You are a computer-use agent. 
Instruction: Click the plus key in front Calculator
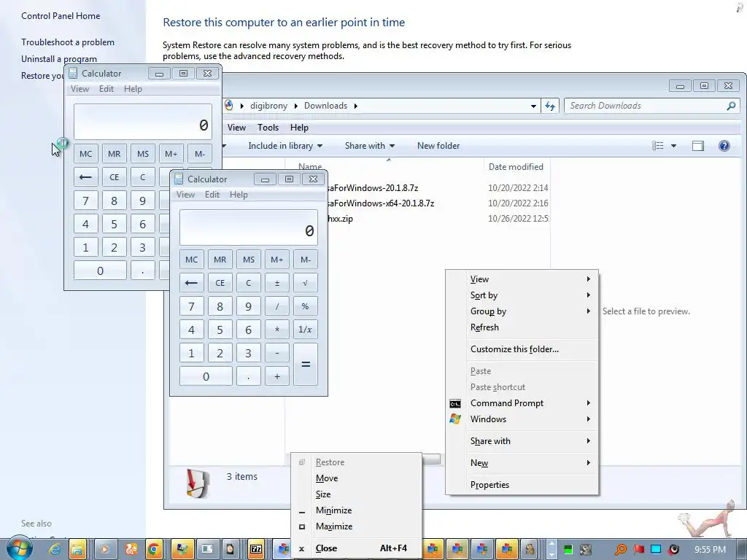[x=276, y=376]
